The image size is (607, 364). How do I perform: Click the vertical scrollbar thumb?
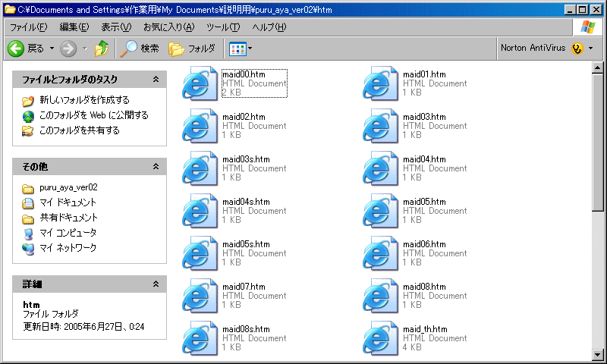coord(597,142)
